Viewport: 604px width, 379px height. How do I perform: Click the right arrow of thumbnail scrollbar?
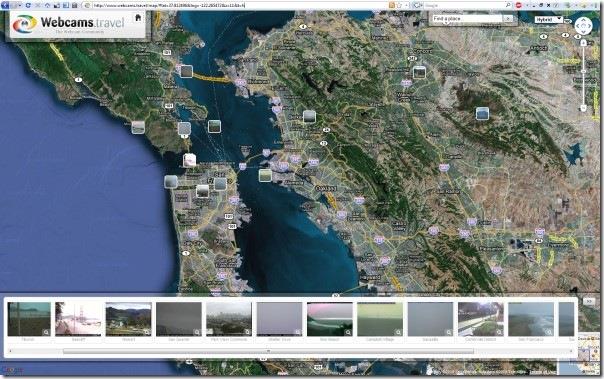tap(571, 351)
